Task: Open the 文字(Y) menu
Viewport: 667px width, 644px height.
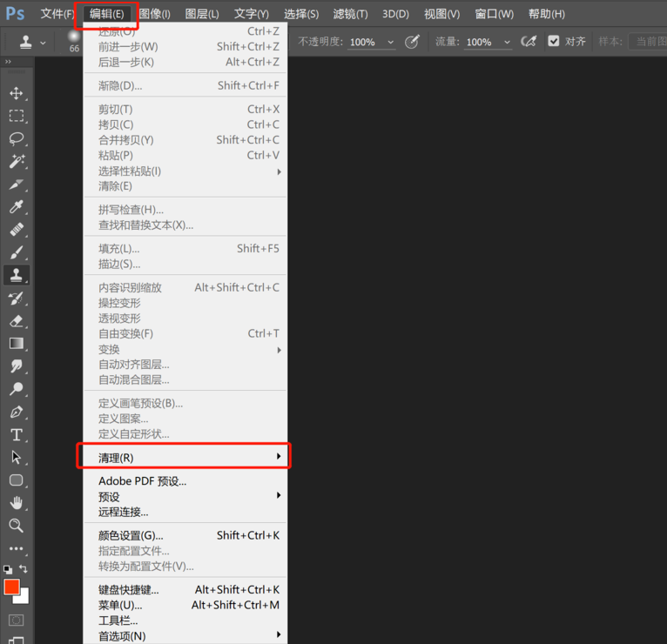Action: pyautogui.click(x=251, y=14)
